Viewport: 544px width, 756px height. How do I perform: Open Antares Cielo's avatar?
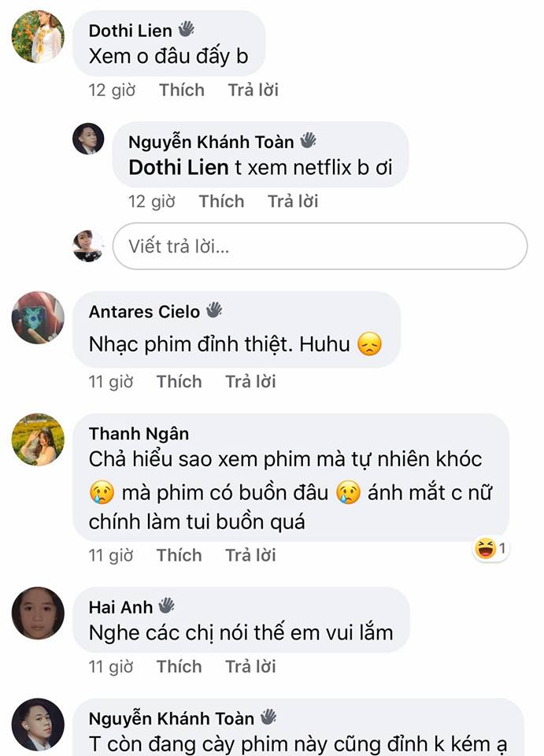[38, 317]
